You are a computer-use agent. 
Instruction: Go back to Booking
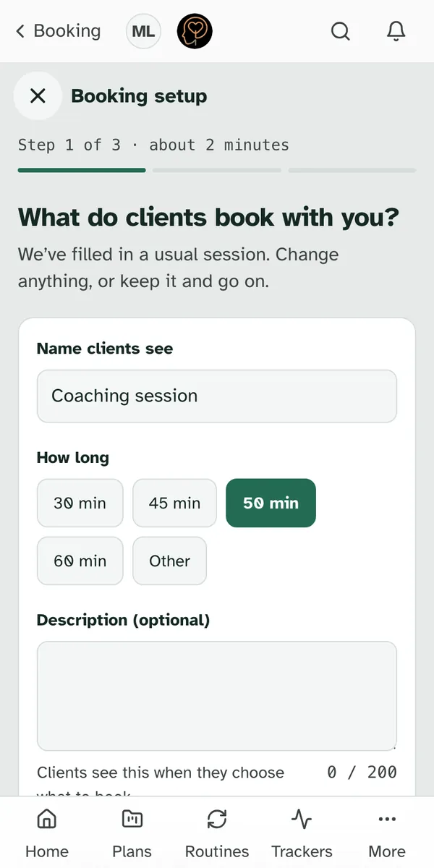pyautogui.click(x=58, y=31)
